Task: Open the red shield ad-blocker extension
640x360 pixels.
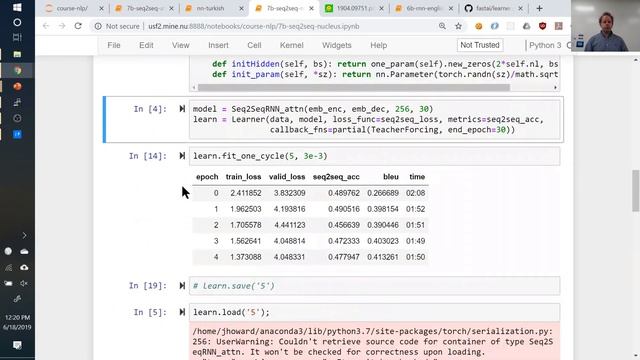Action: click(542, 26)
